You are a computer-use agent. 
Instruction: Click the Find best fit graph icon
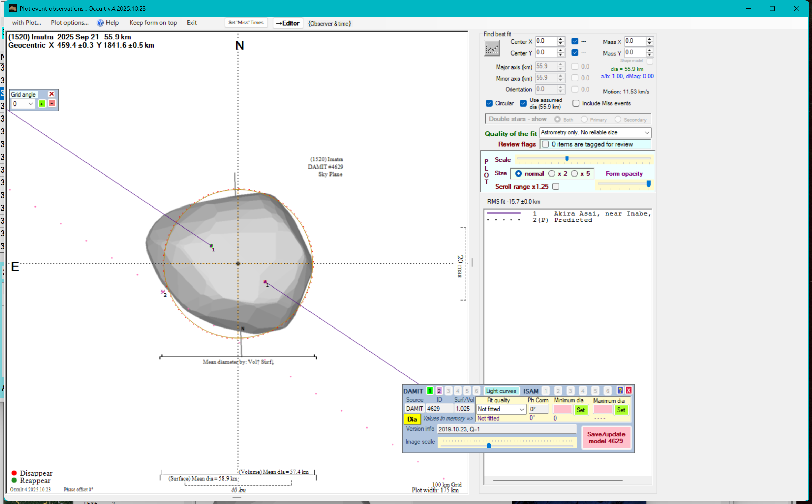tap(492, 48)
